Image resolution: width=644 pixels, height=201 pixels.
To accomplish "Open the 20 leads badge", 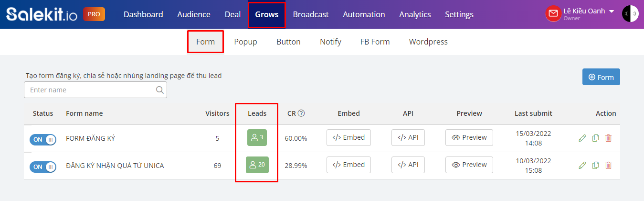I will [257, 165].
